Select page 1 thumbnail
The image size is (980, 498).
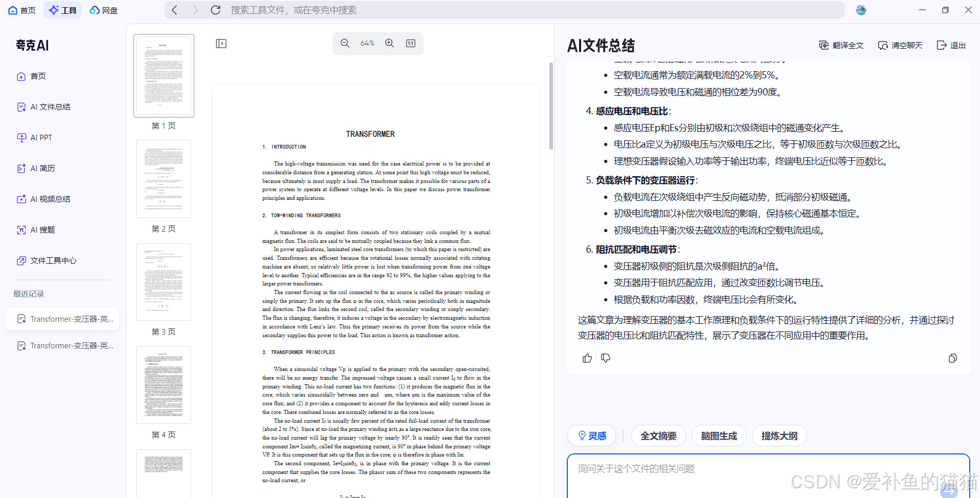click(164, 76)
